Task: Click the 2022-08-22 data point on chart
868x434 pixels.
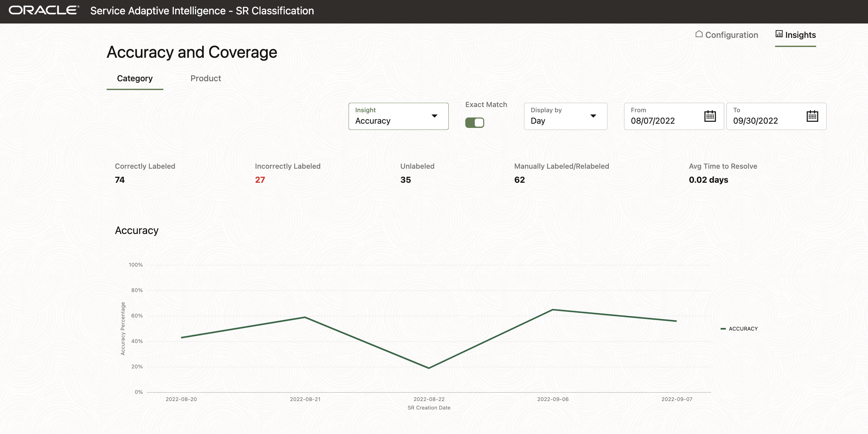Action: [428, 368]
